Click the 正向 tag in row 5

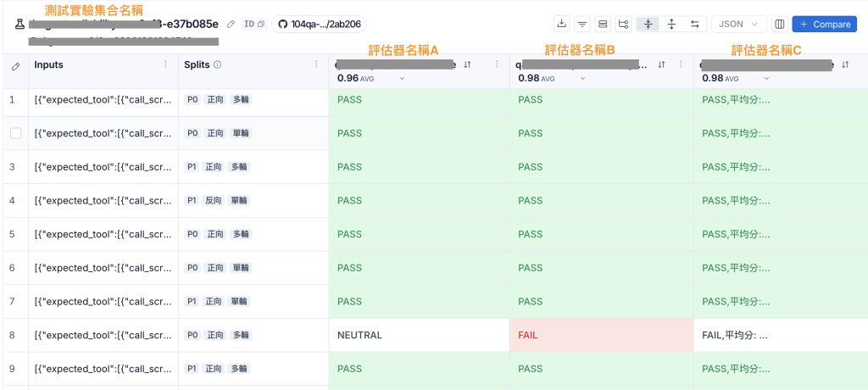[x=215, y=234]
